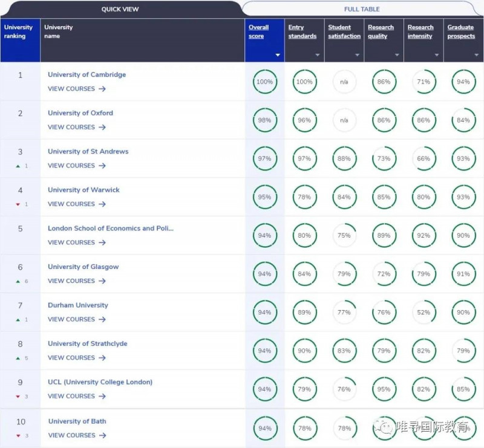Click Bath down 3 rank arrow
Image resolution: width=484 pixels, height=448 pixels.
[18, 436]
